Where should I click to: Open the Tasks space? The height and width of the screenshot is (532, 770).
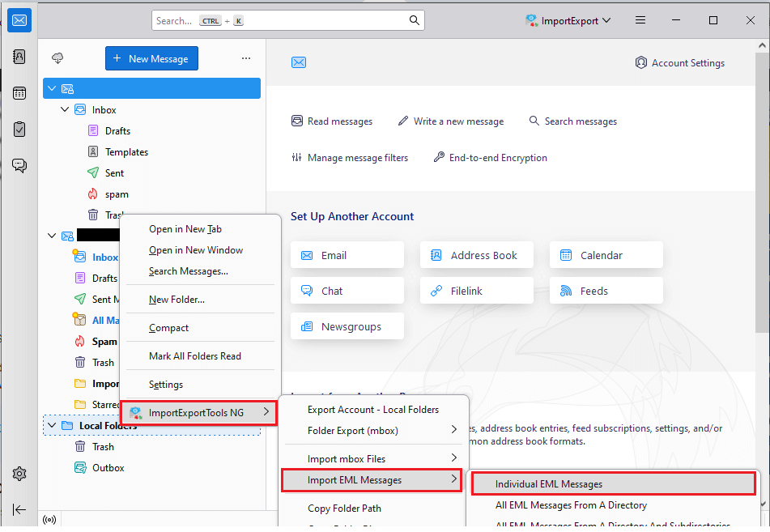[19, 130]
